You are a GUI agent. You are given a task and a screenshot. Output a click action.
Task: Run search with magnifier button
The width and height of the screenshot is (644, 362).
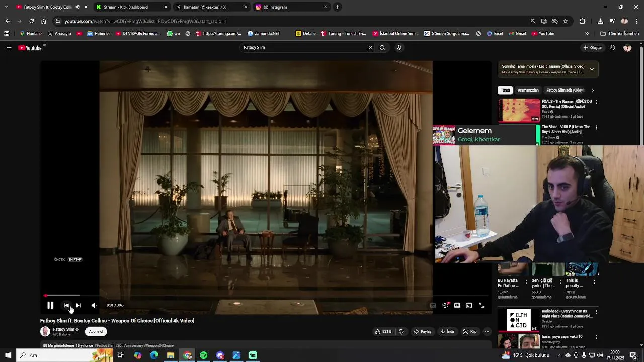point(382,47)
